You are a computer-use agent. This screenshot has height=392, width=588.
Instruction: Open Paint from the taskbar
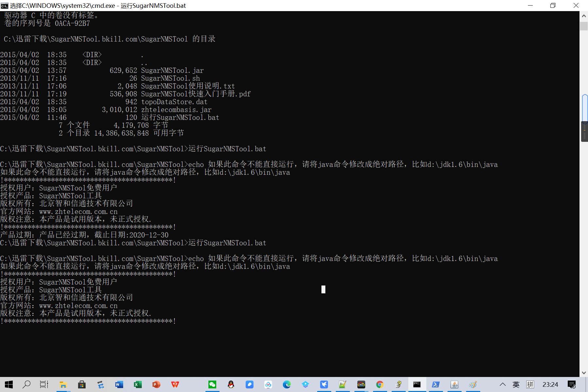coord(473,384)
